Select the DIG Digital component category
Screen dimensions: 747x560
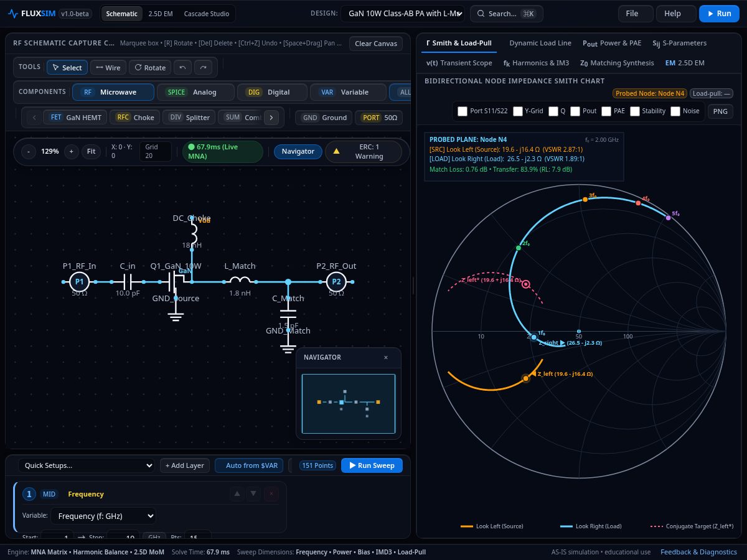tap(272, 92)
